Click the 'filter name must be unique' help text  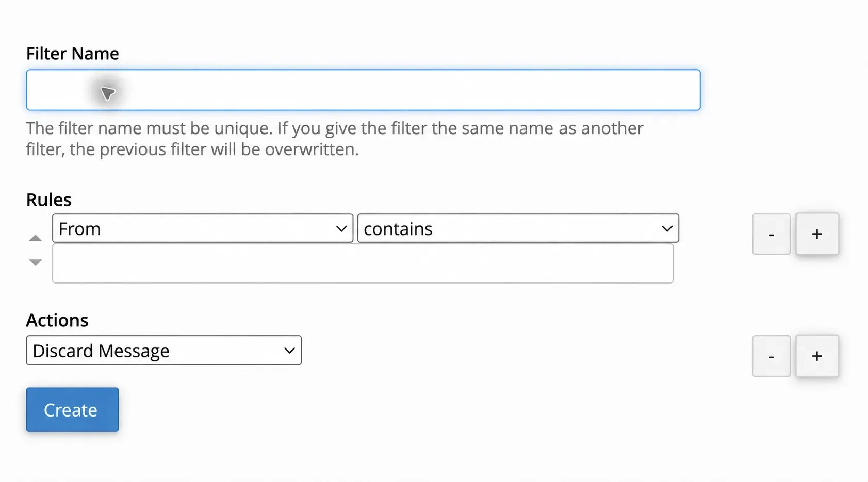pos(335,139)
